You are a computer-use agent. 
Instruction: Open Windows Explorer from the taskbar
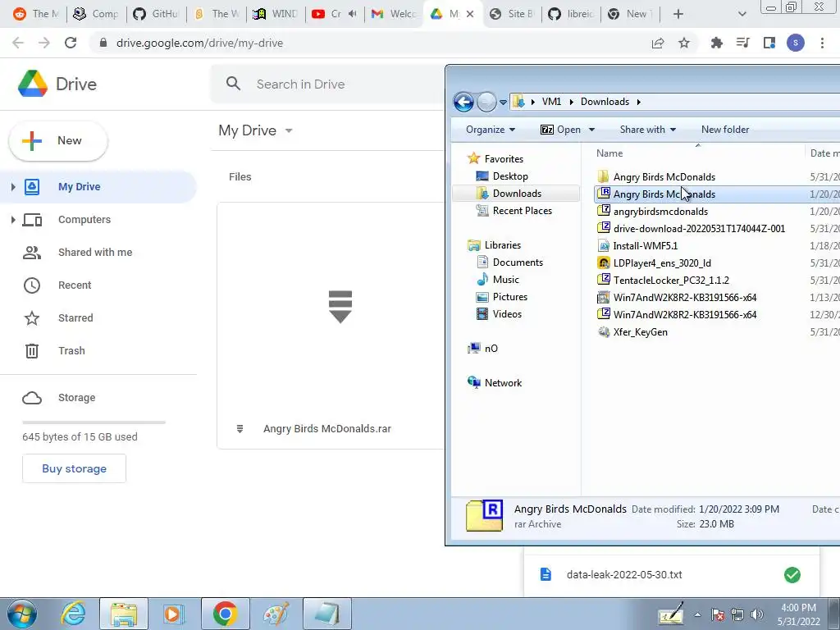pyautogui.click(x=124, y=614)
